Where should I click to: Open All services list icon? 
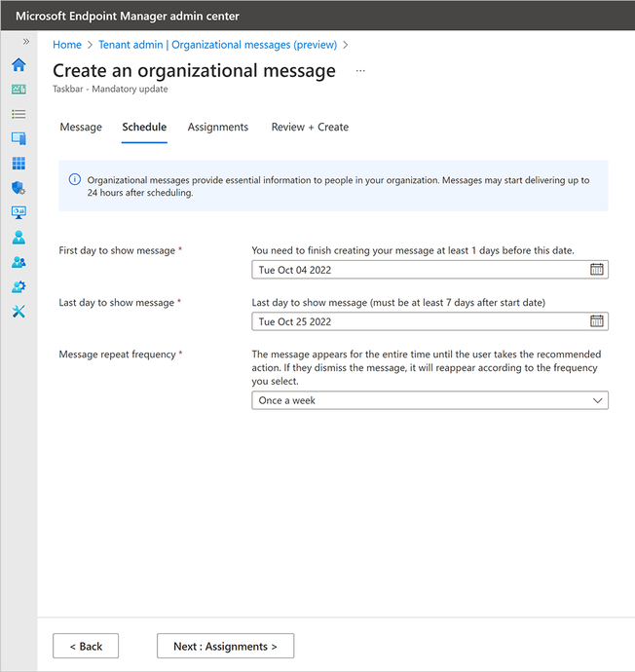point(19,114)
